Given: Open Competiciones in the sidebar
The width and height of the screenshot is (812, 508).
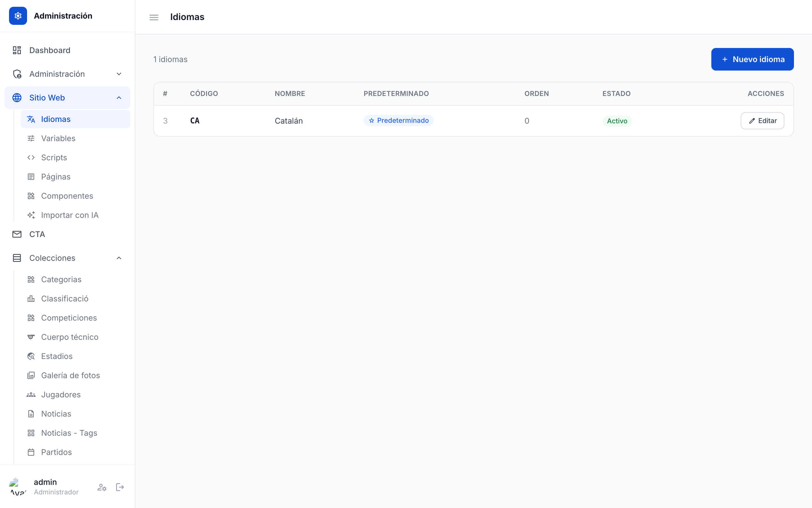Looking at the screenshot, I should coord(75,318).
